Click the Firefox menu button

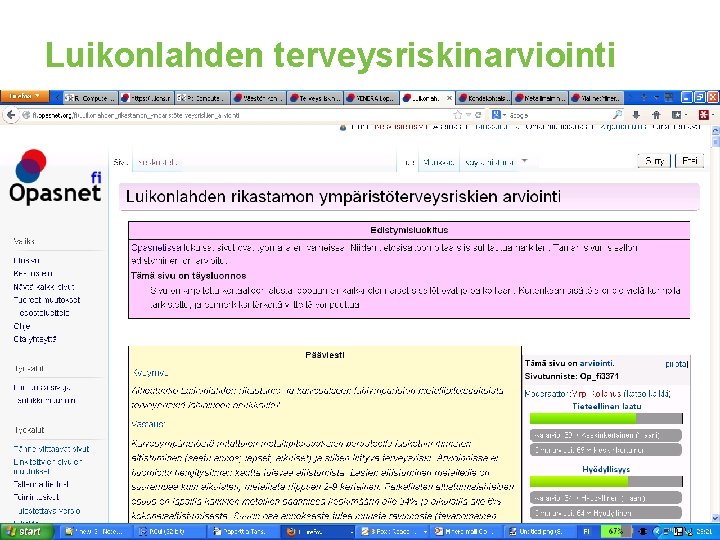[x=24, y=96]
